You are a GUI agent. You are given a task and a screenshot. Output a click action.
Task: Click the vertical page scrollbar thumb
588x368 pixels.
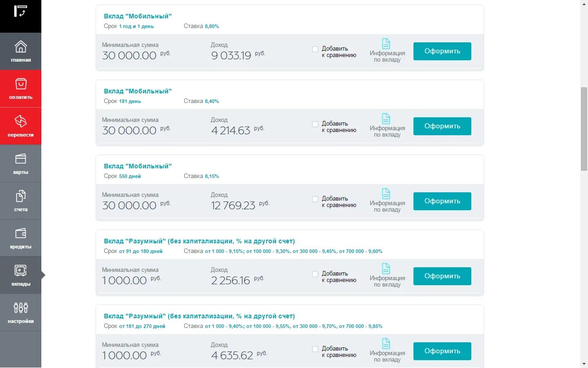(x=584, y=129)
